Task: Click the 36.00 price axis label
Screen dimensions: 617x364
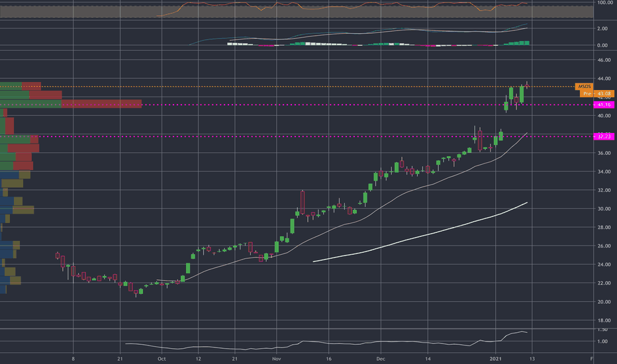Action: (604, 153)
